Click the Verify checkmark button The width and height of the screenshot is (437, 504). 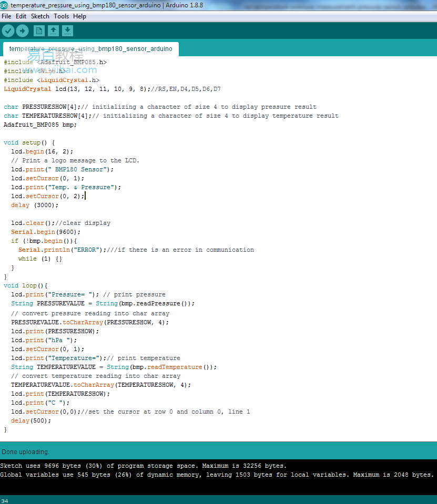(8, 31)
